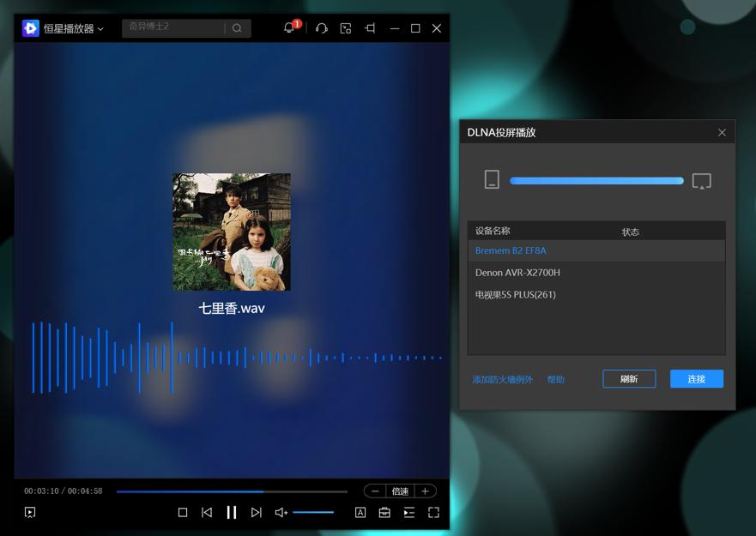Open the screen-cast icon at bottom left
This screenshot has height=536, width=756.
(30, 512)
